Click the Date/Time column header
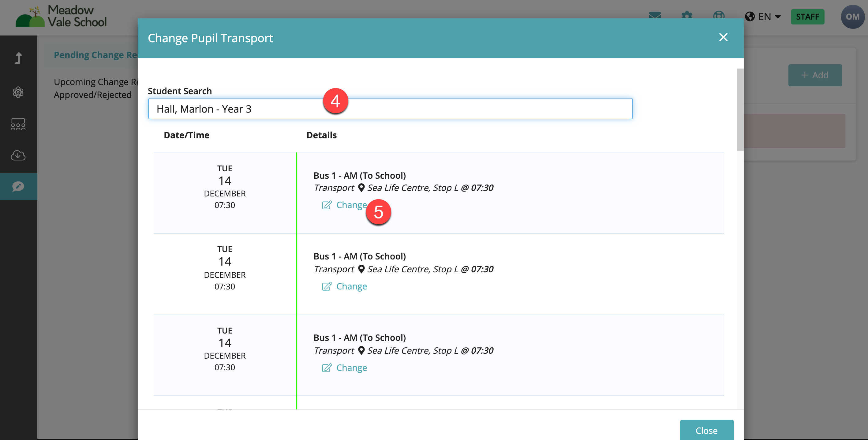Screen dimensions: 868x440 point(186,135)
